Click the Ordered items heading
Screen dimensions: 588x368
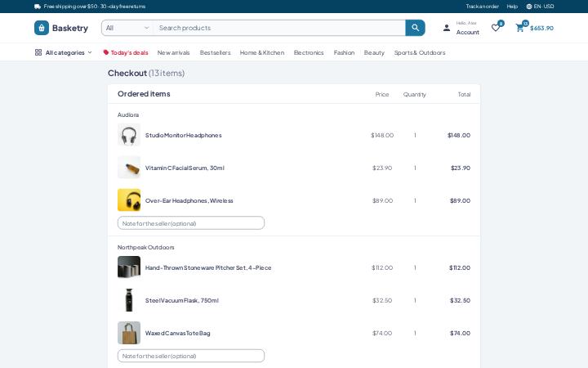coord(144,94)
